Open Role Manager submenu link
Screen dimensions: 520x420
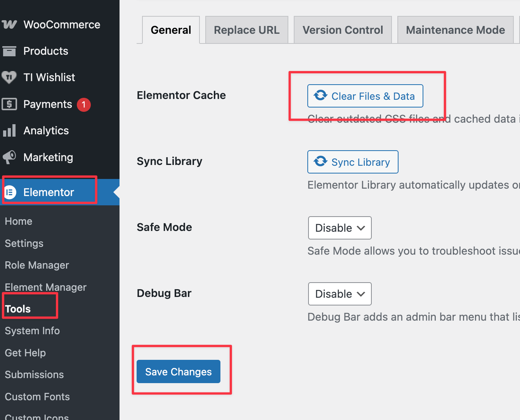[x=37, y=265]
